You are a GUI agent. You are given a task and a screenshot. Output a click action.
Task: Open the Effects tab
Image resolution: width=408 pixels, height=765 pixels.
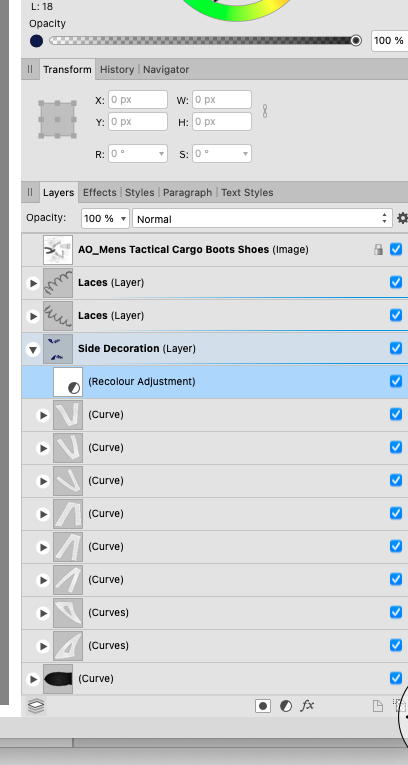[x=100, y=192]
